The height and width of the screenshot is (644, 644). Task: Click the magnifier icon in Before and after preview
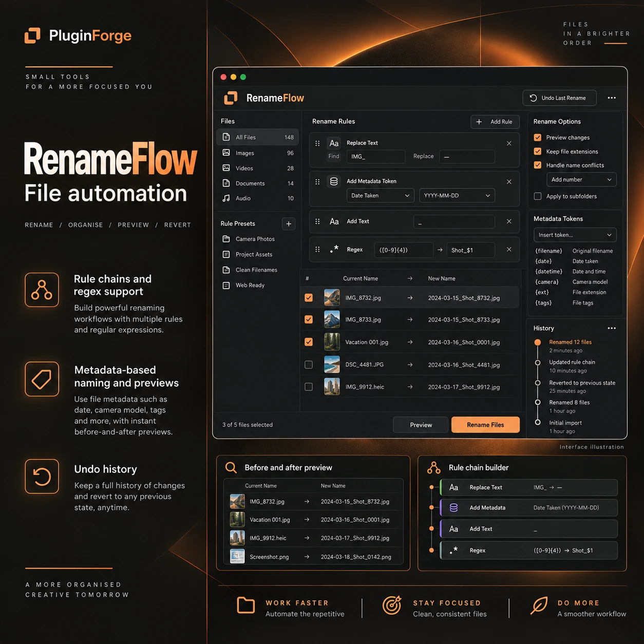click(x=231, y=467)
